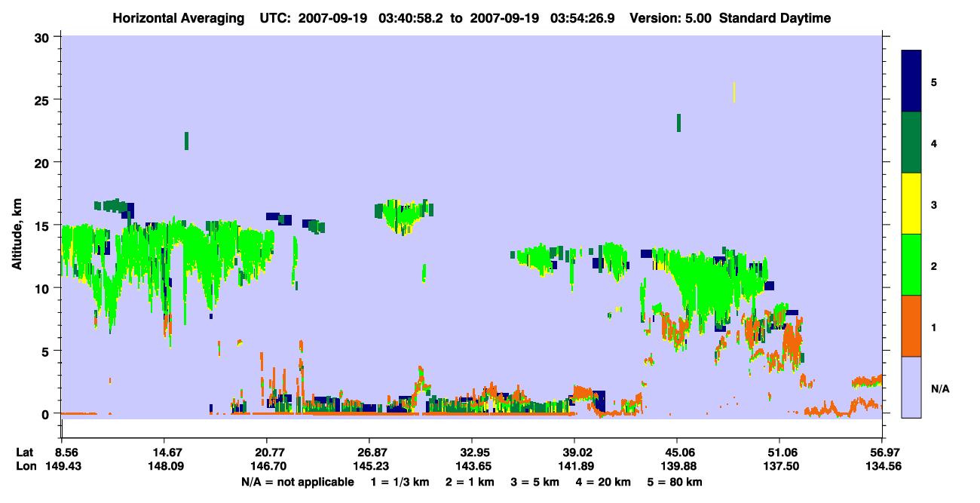Click the legend text '1 = 1/3 km'

[400, 482]
